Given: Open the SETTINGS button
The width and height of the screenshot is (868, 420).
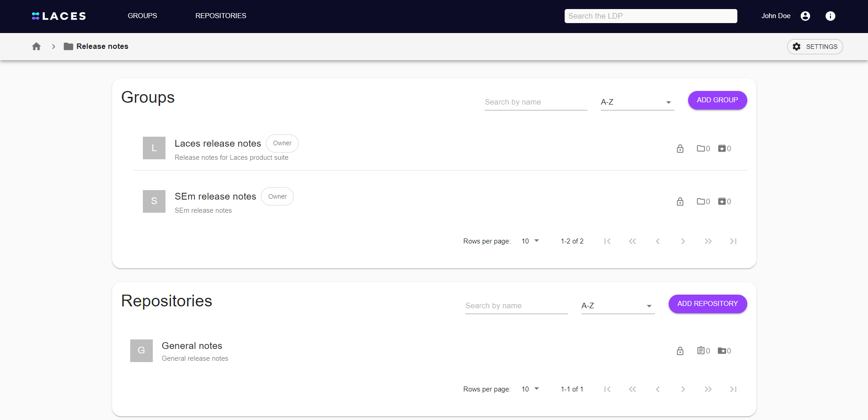Looking at the screenshot, I should point(815,47).
